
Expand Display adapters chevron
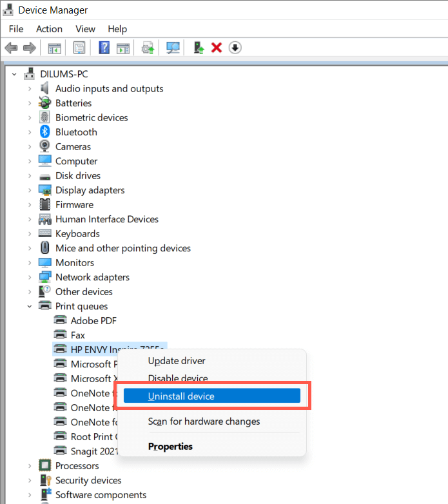point(30,190)
